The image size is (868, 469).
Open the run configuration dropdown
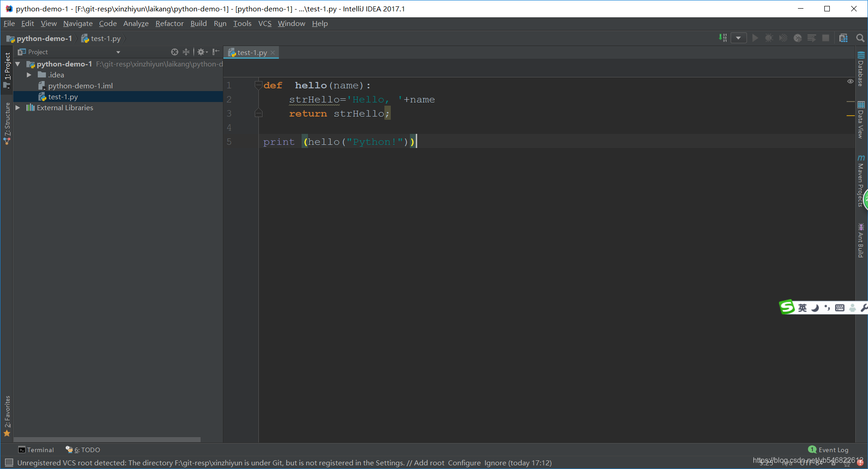click(x=738, y=38)
